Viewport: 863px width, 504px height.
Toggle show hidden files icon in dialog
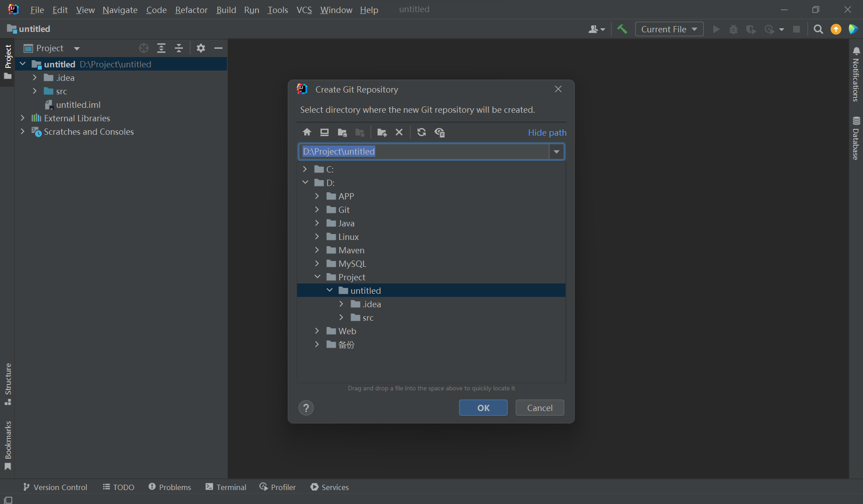pyautogui.click(x=439, y=132)
